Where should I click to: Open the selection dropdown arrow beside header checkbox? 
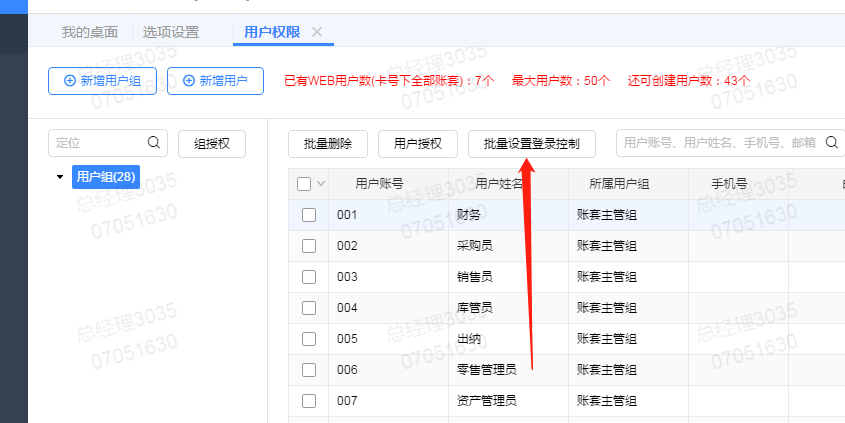(321, 184)
